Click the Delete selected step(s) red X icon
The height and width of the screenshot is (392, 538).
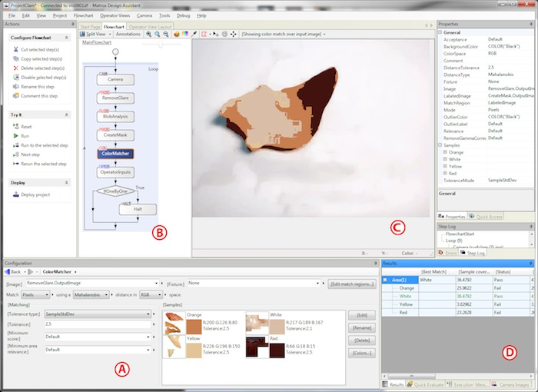pos(15,68)
